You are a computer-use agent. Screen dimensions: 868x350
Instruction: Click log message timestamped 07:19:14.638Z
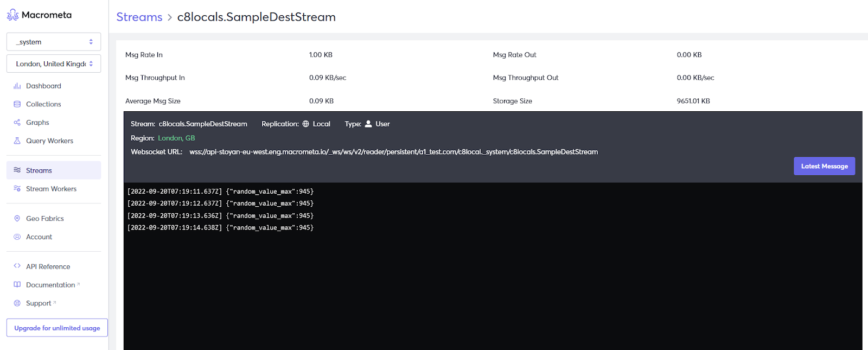coord(220,228)
